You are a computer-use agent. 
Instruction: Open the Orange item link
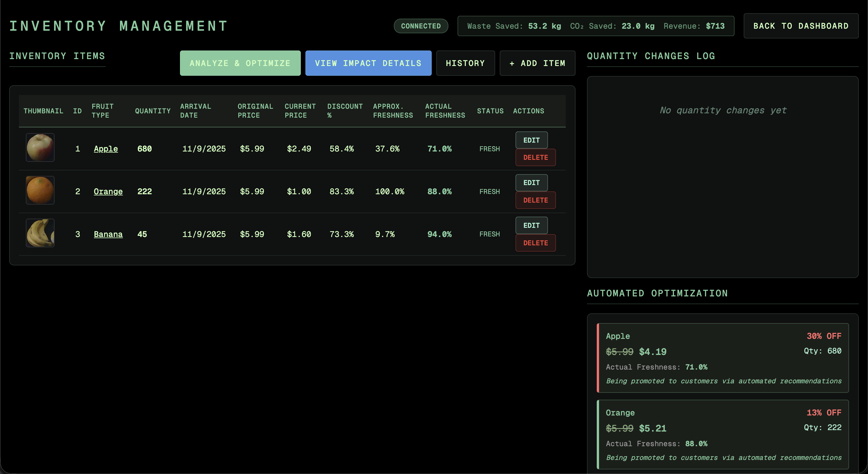tap(108, 191)
